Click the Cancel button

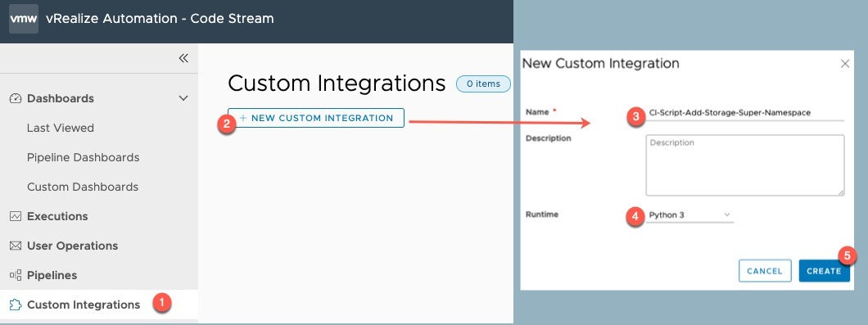(x=765, y=271)
